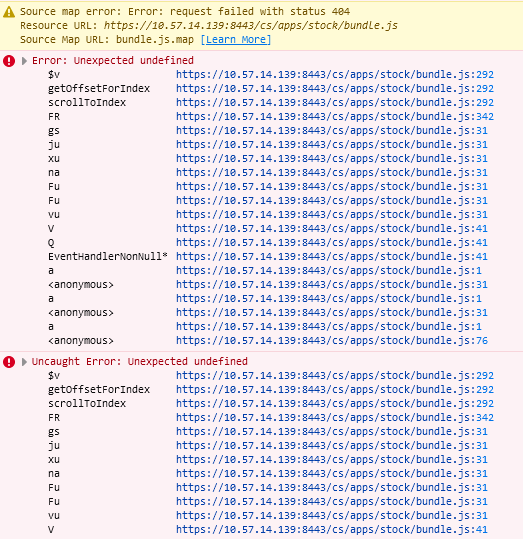The image size is (523, 539).
Task: Click '$v' function name in first error
Action: (x=54, y=75)
